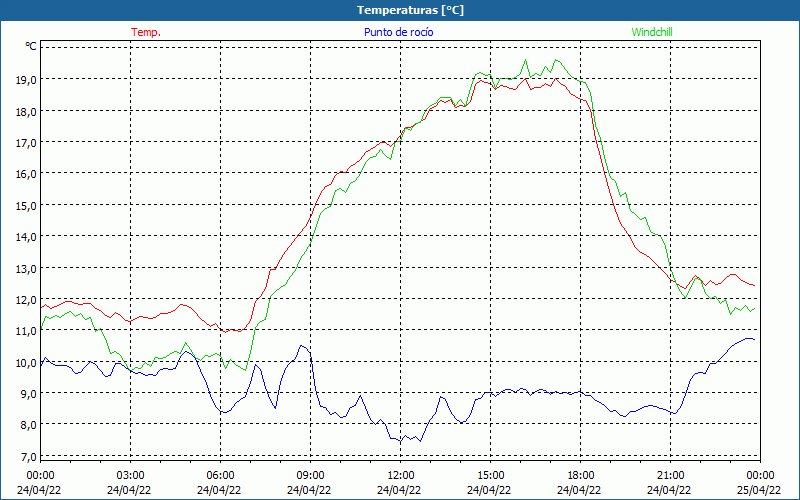Click the 18,0 y-axis value
The height and width of the screenshot is (500, 800).
26,111
